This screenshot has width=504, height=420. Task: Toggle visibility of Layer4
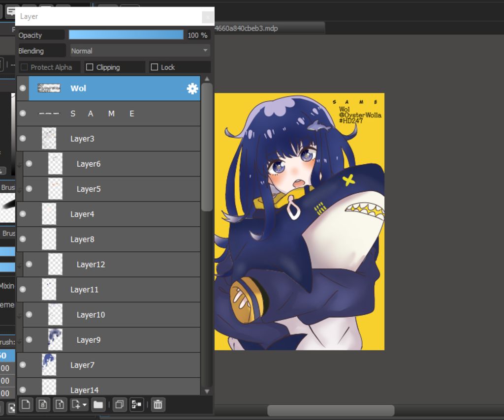23,214
